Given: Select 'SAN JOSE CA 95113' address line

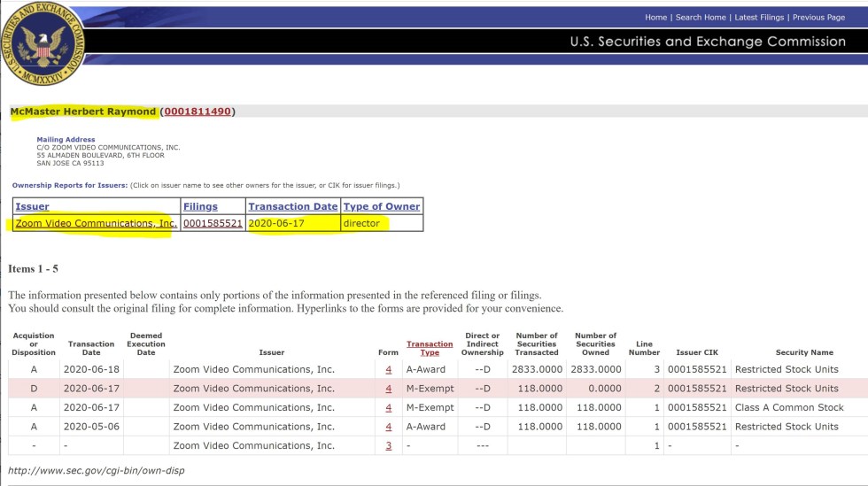Looking at the screenshot, I should (70, 163).
